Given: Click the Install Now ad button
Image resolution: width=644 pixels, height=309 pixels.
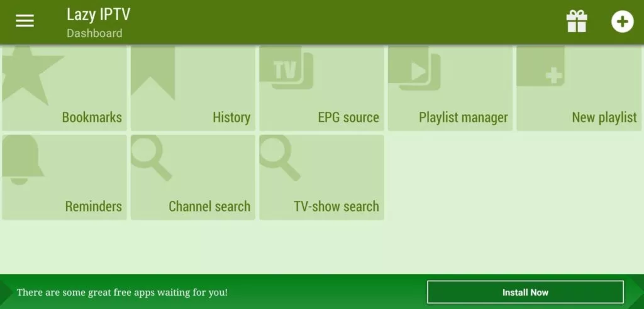Looking at the screenshot, I should [525, 292].
